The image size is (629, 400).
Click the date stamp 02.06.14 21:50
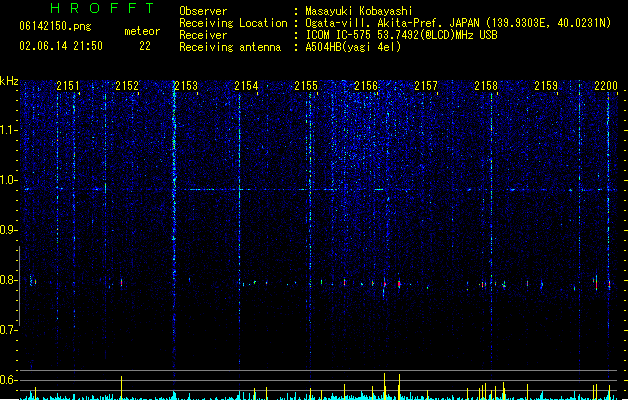61,46
